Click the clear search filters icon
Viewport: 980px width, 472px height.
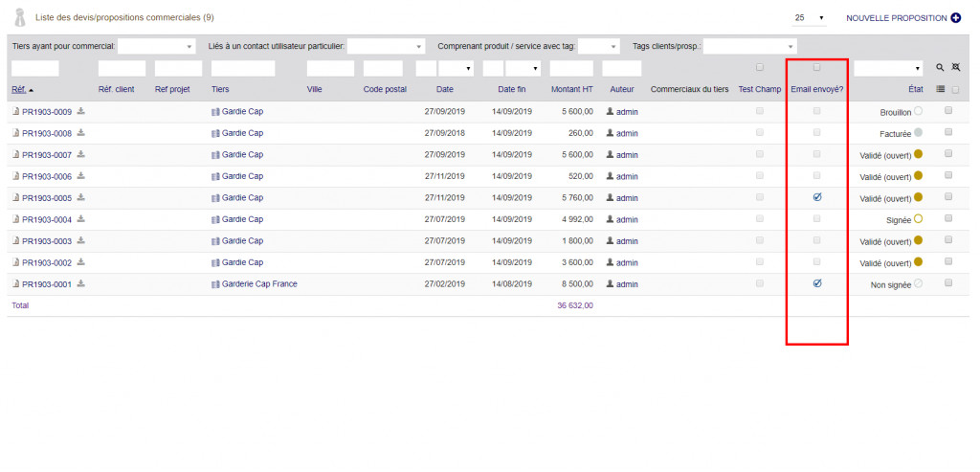(x=954, y=68)
